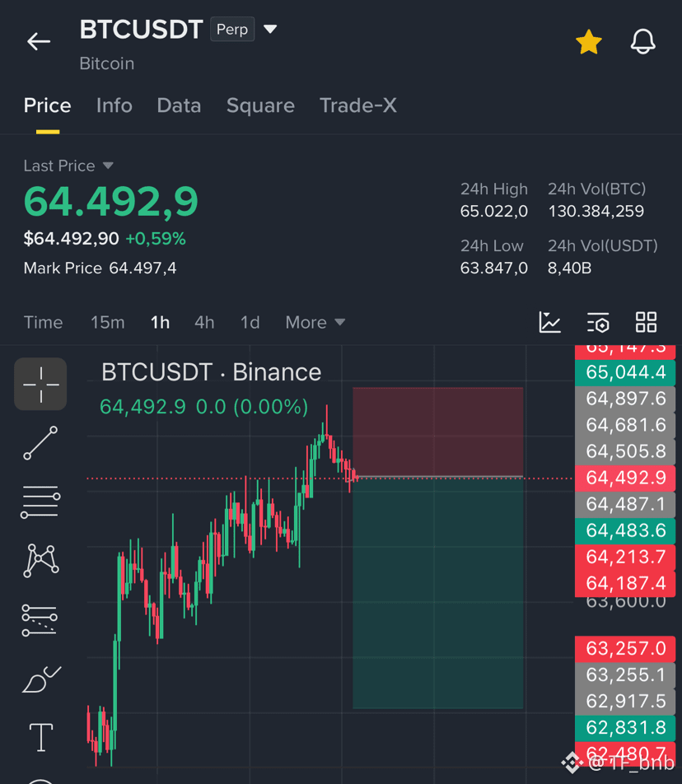The image size is (682, 784).
Task: Click the 65,044.4 green price label
Action: tap(625, 372)
